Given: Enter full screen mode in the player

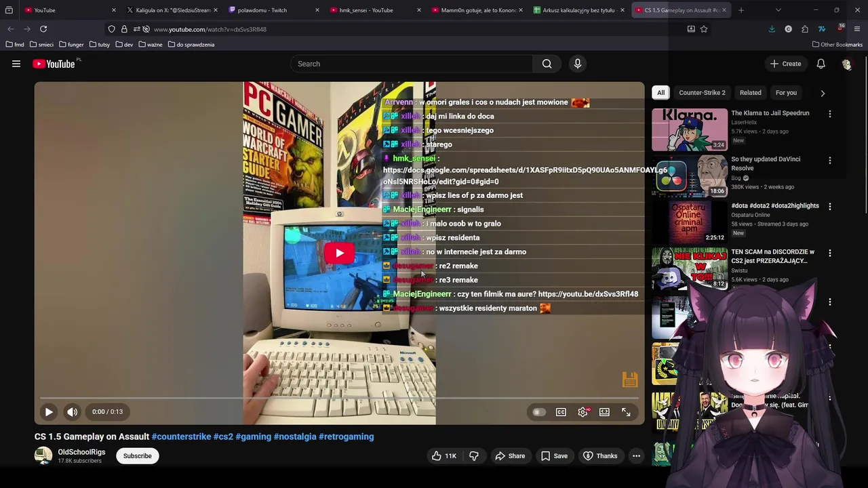Looking at the screenshot, I should point(626,412).
